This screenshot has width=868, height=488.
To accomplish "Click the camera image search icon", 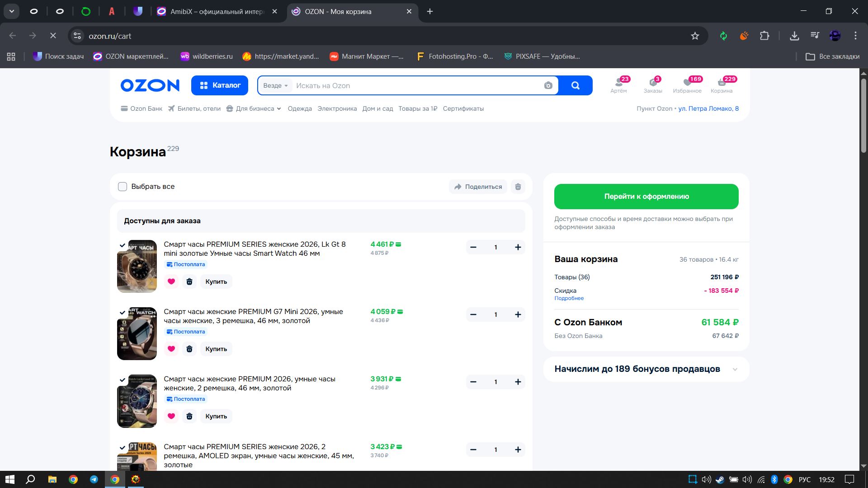I will [x=548, y=86].
